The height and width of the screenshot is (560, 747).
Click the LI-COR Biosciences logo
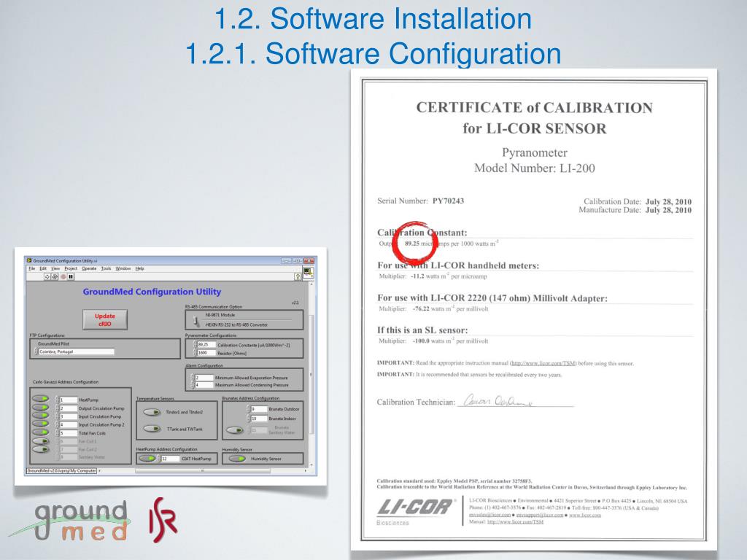pos(415,511)
